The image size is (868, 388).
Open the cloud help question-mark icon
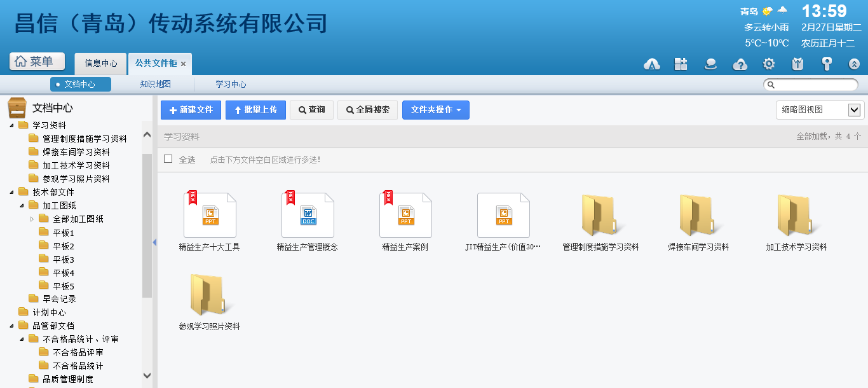(740, 64)
